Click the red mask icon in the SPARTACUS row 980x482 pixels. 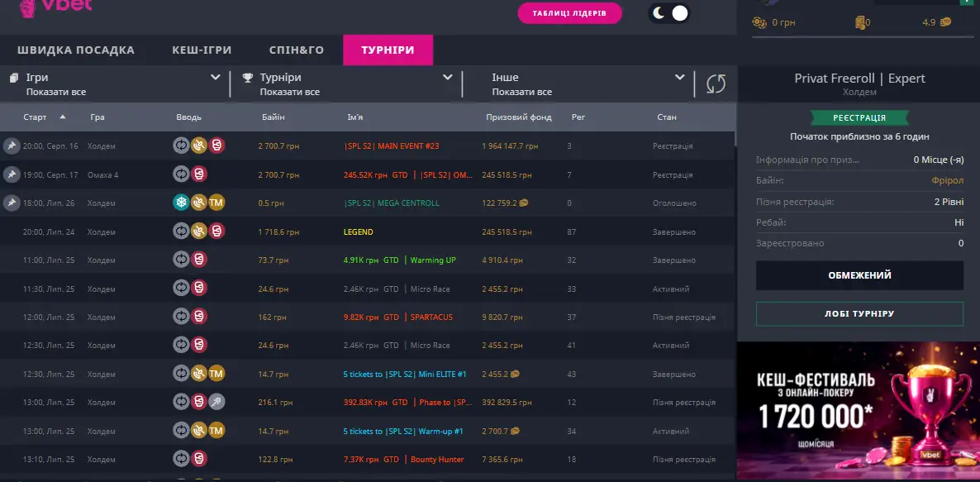pyautogui.click(x=199, y=316)
